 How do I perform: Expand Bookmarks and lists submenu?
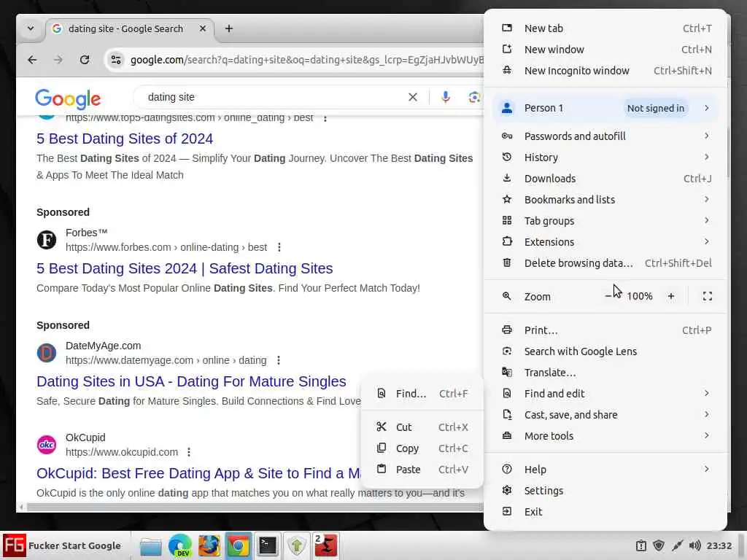(x=606, y=200)
